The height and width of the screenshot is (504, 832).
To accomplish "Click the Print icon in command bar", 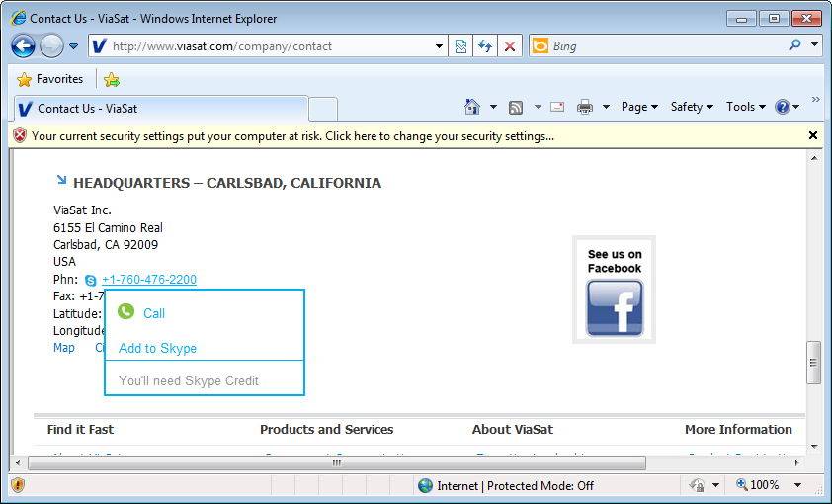I will point(585,107).
